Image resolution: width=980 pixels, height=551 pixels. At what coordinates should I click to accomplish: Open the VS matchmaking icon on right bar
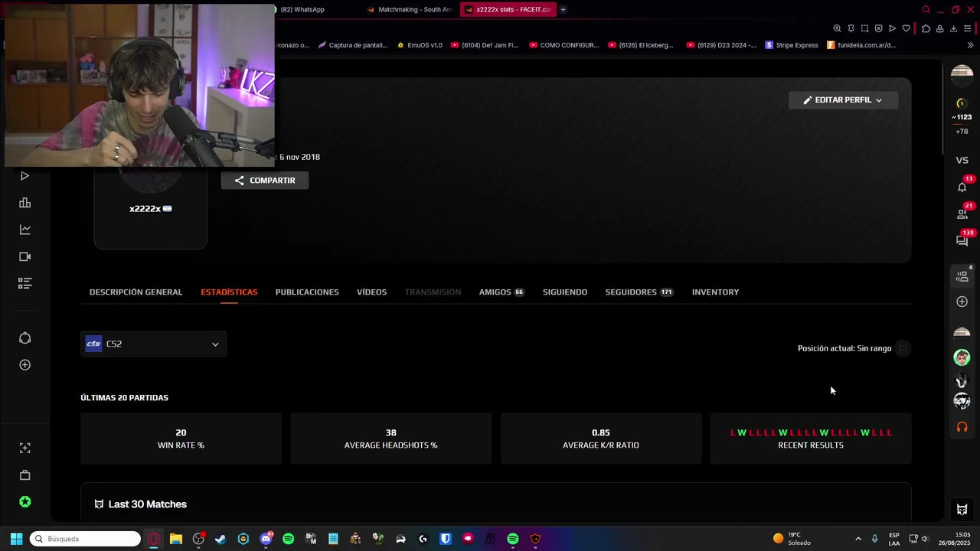point(962,160)
